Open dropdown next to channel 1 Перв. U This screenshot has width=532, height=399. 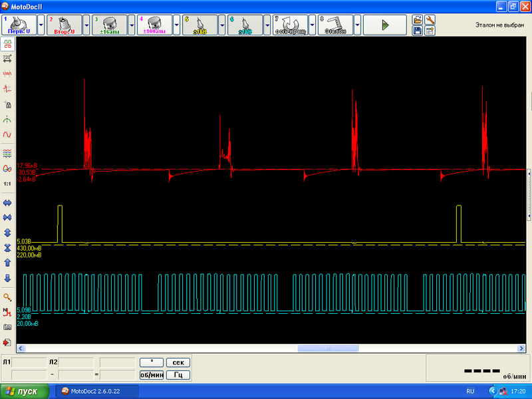[41, 25]
